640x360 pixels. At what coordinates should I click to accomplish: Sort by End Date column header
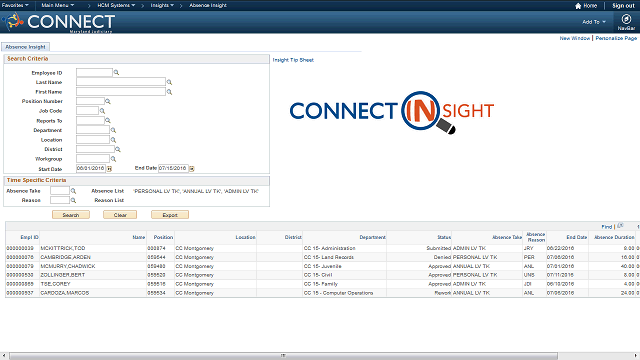click(577, 237)
